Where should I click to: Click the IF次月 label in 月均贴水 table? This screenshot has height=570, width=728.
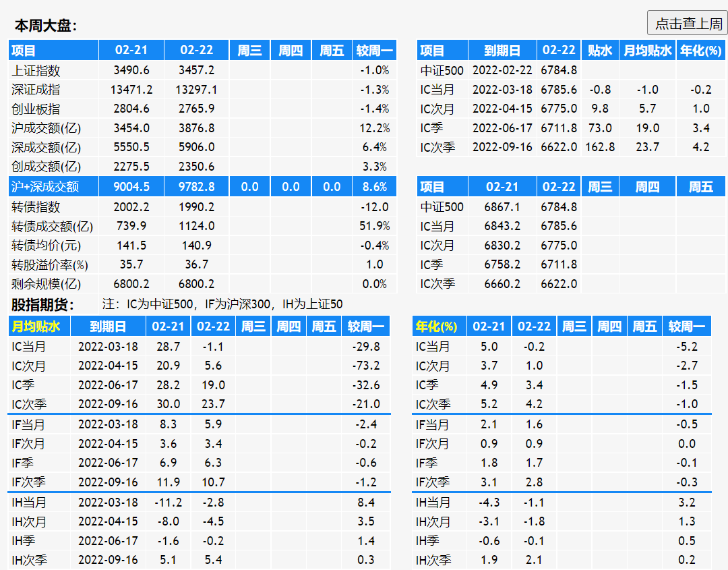28,444
